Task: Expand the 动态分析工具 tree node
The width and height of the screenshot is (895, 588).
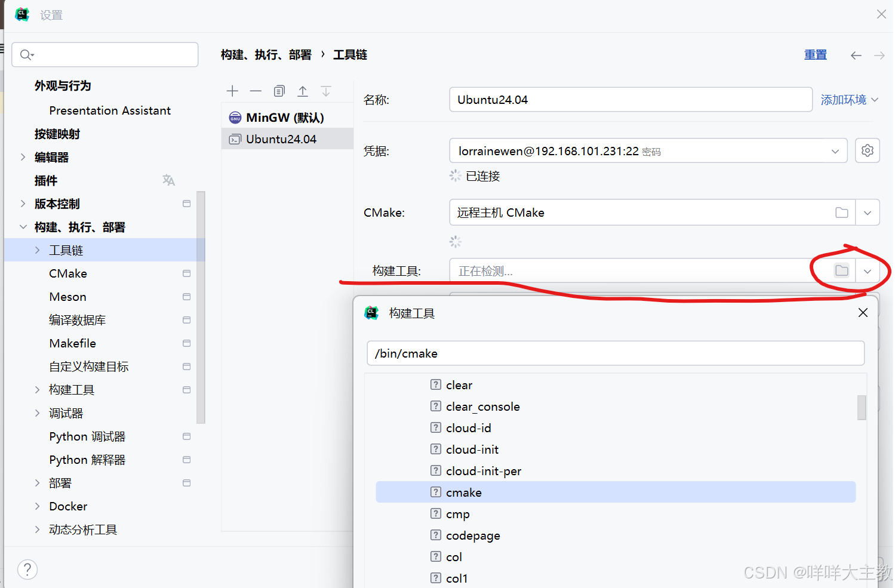Action: click(x=37, y=529)
